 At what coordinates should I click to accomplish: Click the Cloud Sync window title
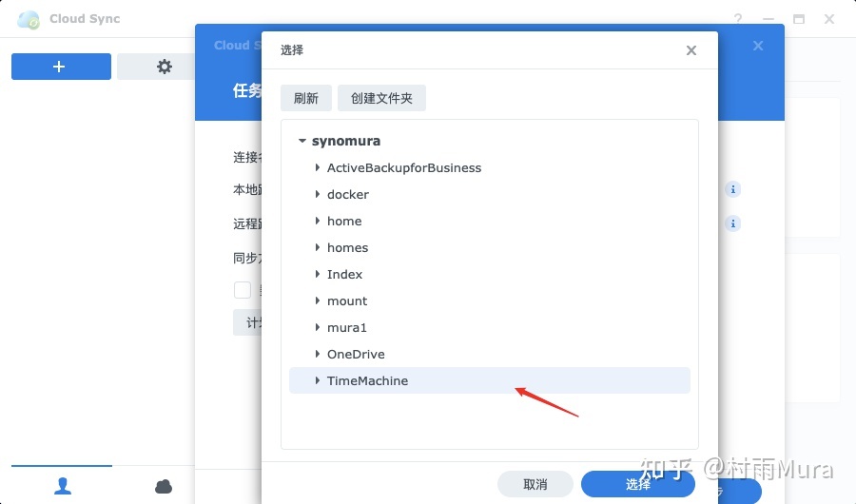click(85, 19)
